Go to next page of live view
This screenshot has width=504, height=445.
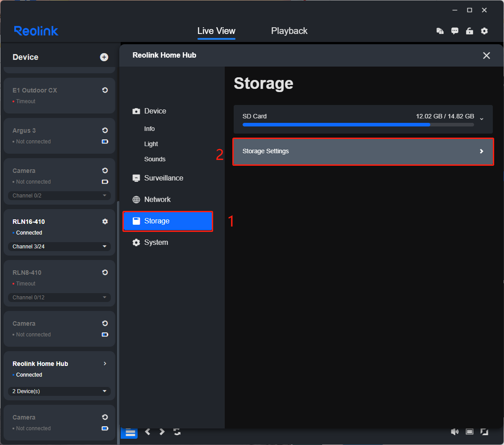pos(162,432)
